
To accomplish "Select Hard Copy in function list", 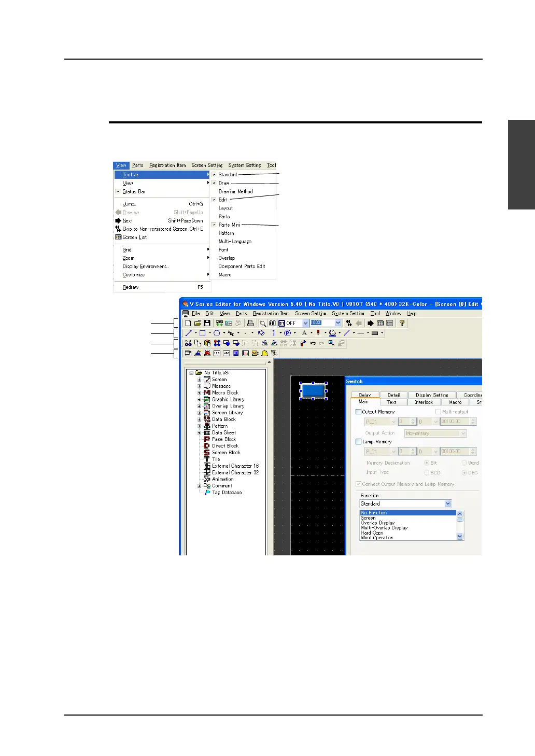I will pyautogui.click(x=372, y=533).
